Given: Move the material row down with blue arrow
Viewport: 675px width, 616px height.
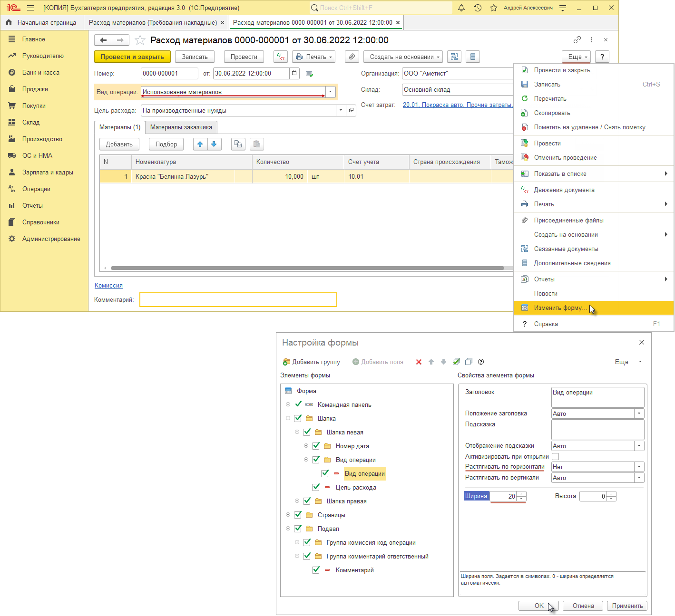Looking at the screenshot, I should click(214, 144).
